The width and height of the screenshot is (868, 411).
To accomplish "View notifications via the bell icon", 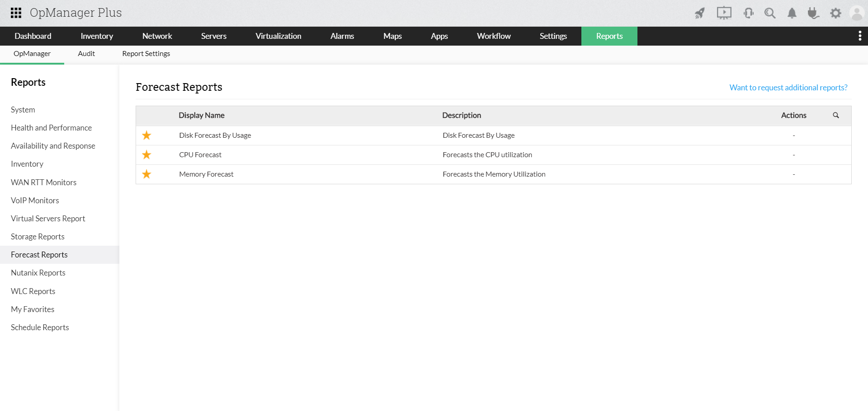I will [x=792, y=13].
